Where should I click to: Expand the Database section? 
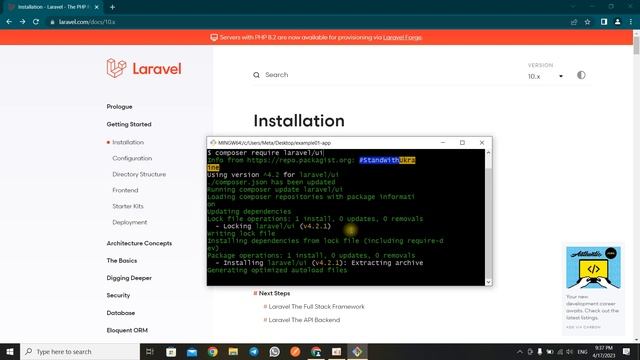tap(121, 313)
